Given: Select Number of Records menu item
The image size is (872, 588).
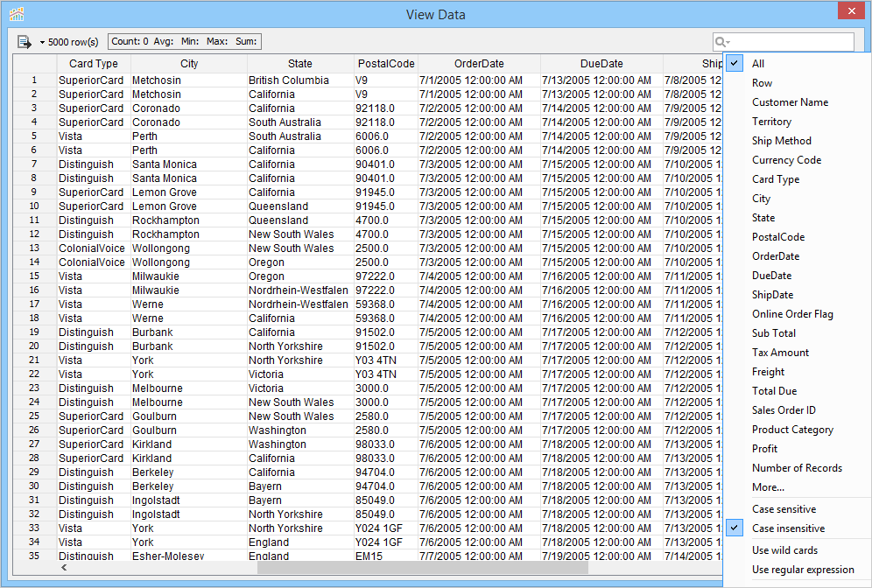Looking at the screenshot, I should point(797,468).
